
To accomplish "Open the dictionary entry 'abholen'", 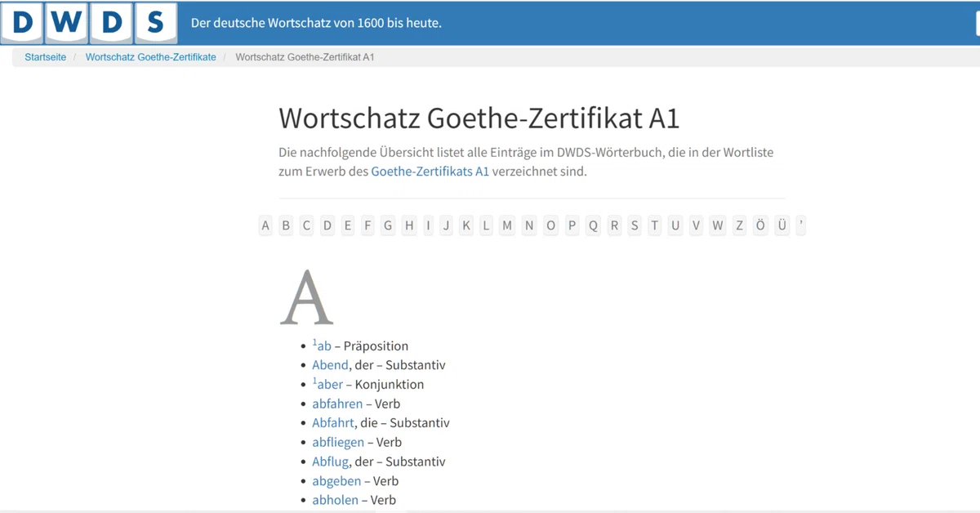I will click(335, 500).
